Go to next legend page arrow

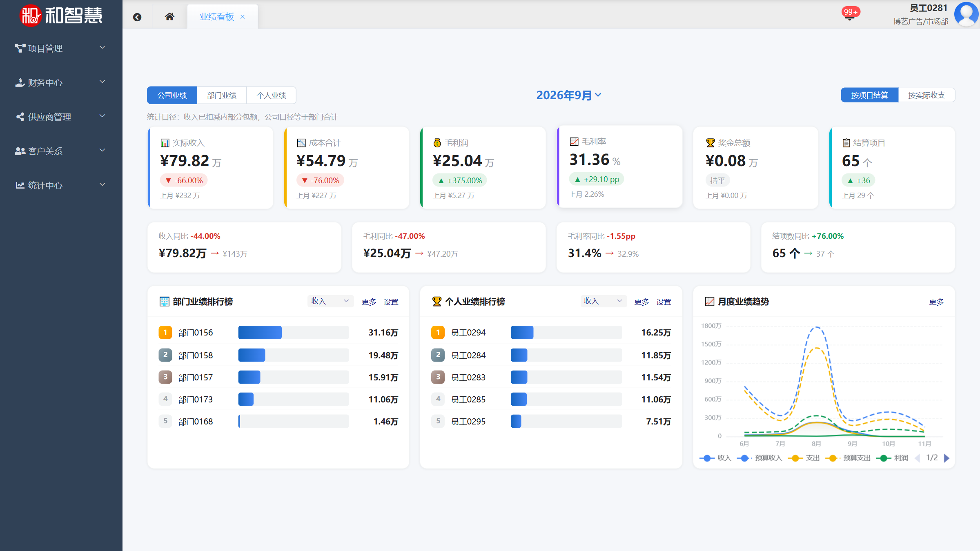tap(947, 458)
